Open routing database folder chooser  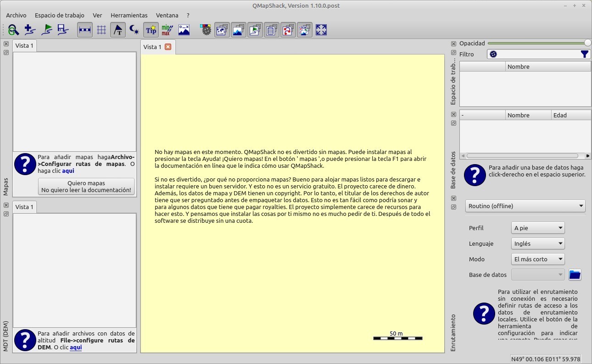click(575, 275)
